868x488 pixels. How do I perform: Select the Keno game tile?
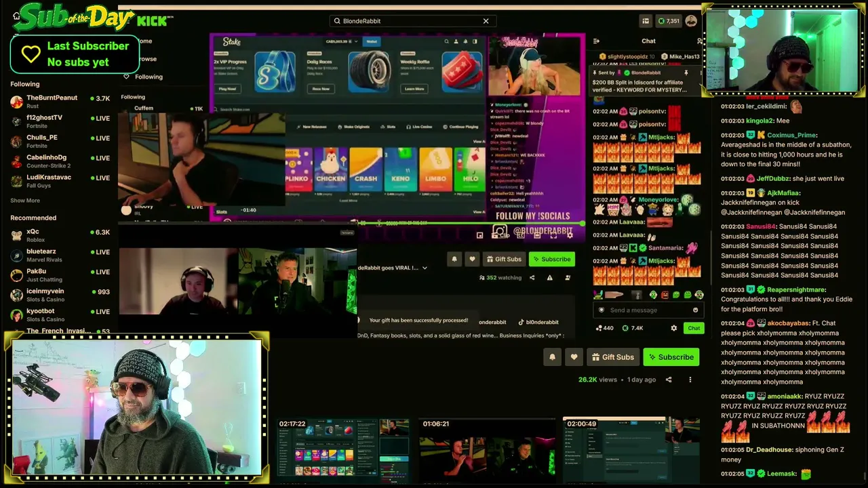(x=401, y=169)
